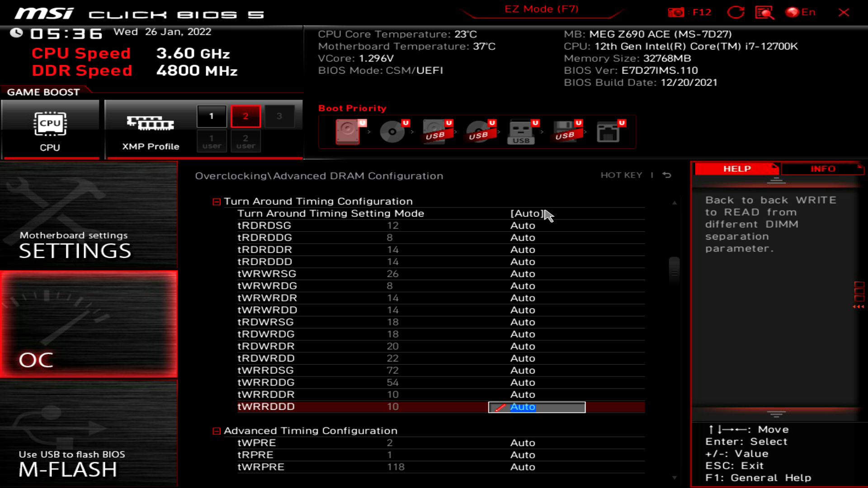The height and width of the screenshot is (488, 868).
Task: Click the HOT KEY label
Action: pos(621,175)
